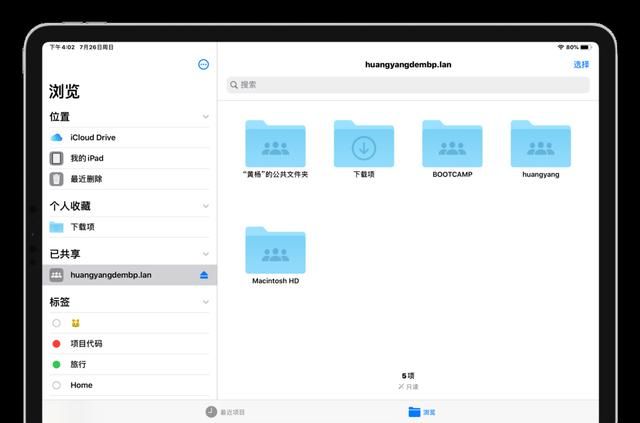The width and height of the screenshot is (640, 423).
Task: Select the huangyangdembp.lan server icon
Action: click(x=56, y=275)
